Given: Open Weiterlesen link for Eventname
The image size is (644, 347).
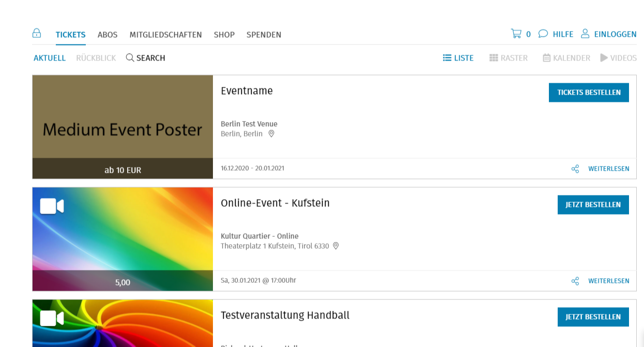Looking at the screenshot, I should click(608, 169).
